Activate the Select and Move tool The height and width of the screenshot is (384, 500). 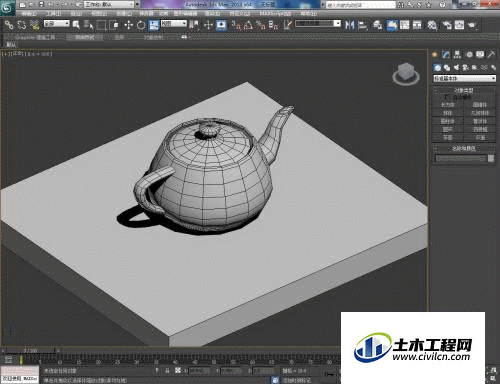click(x=128, y=25)
